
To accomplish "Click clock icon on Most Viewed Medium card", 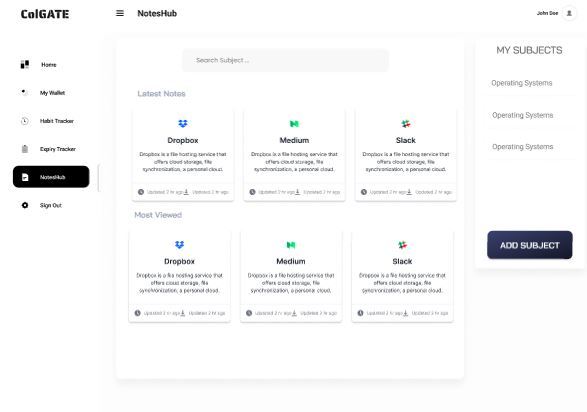I will (249, 313).
